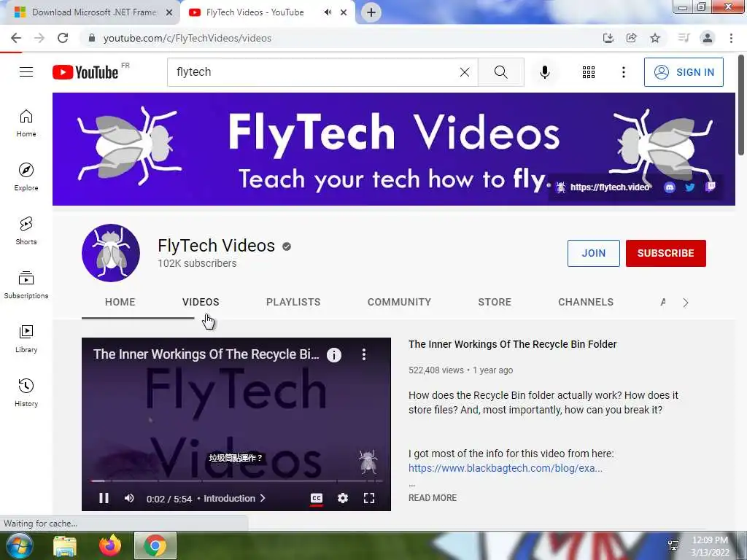Install app icon in the address bar
Image resolution: width=747 pixels, height=560 pixels.
608,38
